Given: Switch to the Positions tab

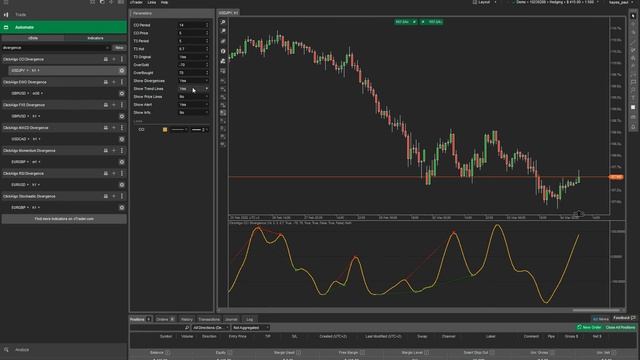Looking at the screenshot, I should point(140,319).
